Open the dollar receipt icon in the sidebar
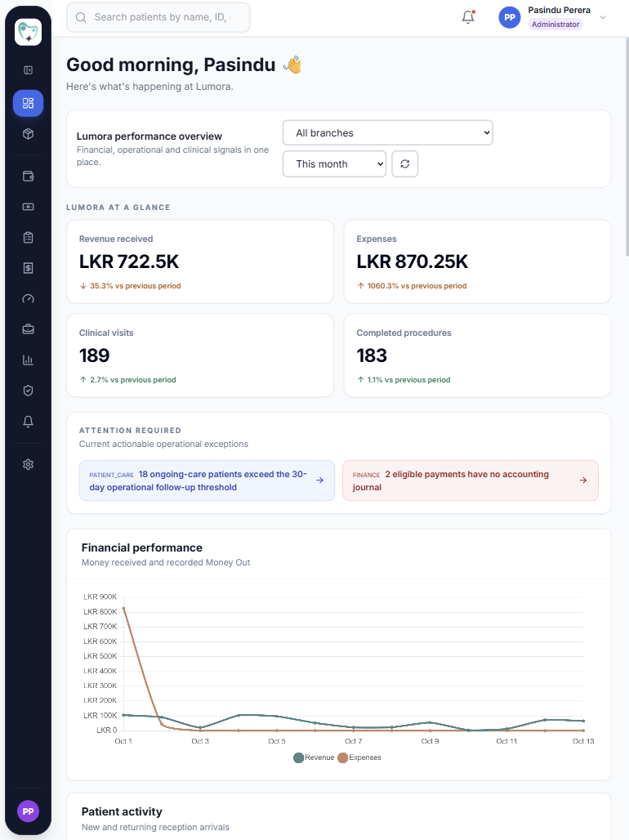This screenshot has height=840, width=629. click(x=28, y=268)
